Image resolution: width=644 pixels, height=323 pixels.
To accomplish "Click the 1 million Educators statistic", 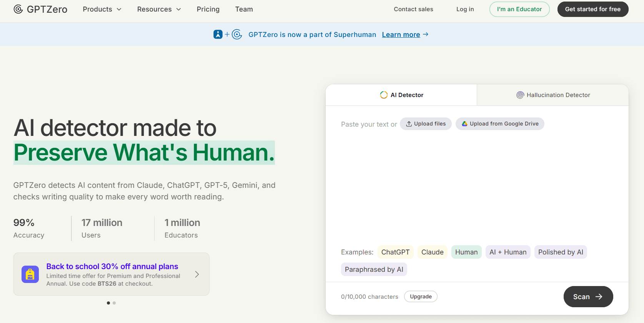I will pos(182,228).
